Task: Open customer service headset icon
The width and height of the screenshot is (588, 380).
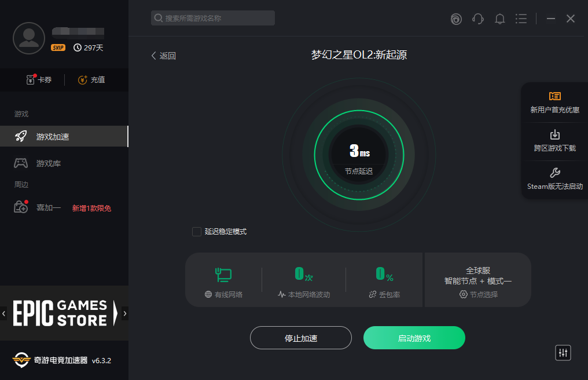Action: 478,19
